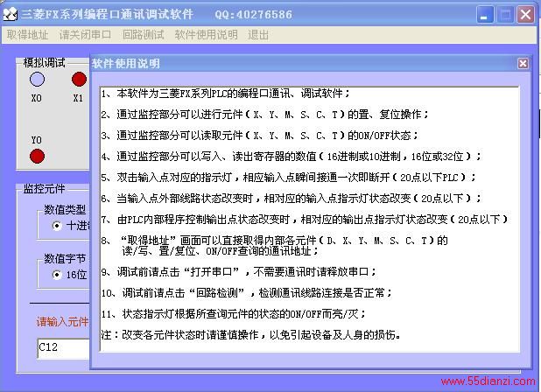Image resolution: width=541 pixels, height=392 pixels.
Task: Click the red Y0 output indicator lamp
Action: click(37, 156)
